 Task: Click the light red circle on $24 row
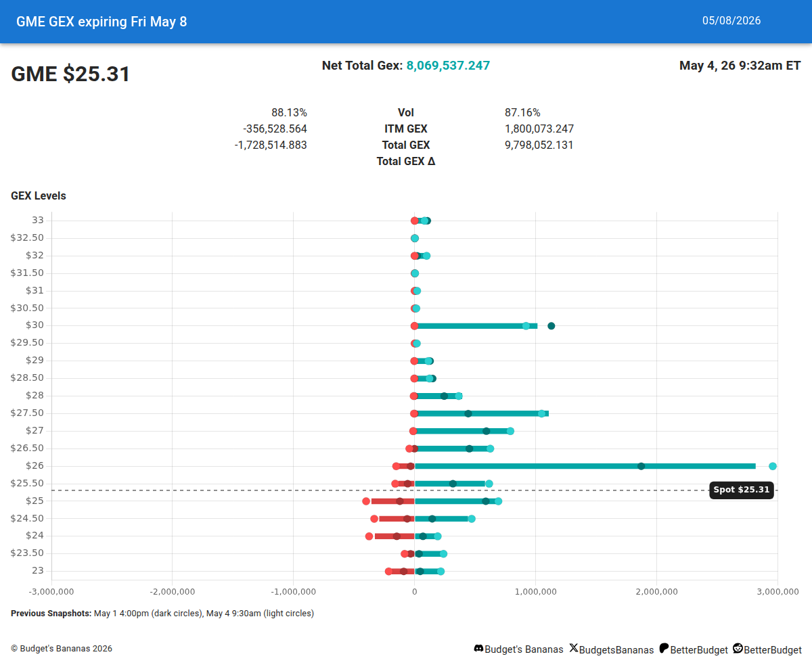pyautogui.click(x=369, y=536)
